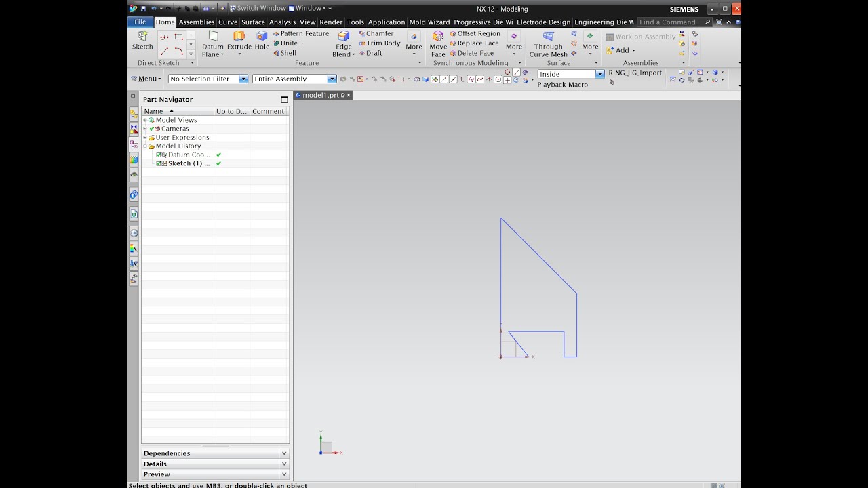
Task: Click Offset Region command
Action: 475,33
